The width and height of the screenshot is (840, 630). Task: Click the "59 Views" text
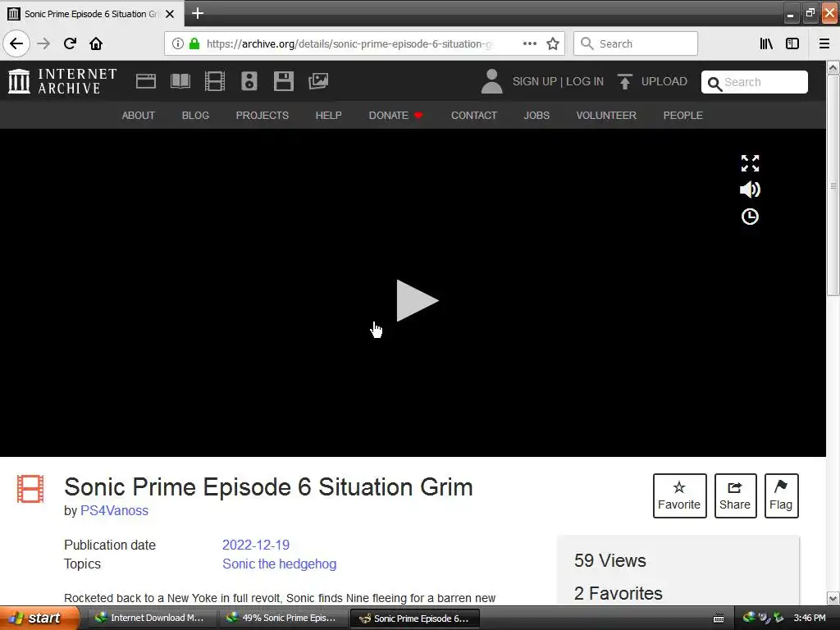[x=610, y=560]
